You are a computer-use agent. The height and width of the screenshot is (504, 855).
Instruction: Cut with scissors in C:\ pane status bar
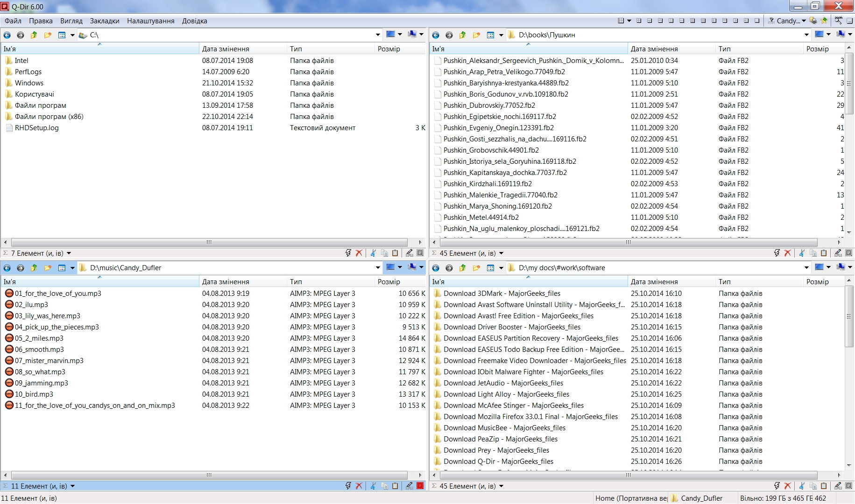[373, 253]
